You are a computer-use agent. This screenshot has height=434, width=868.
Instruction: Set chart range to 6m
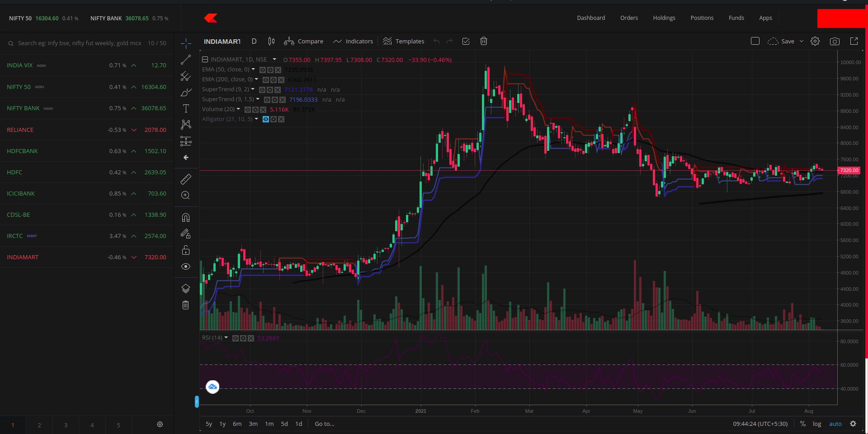(x=237, y=424)
